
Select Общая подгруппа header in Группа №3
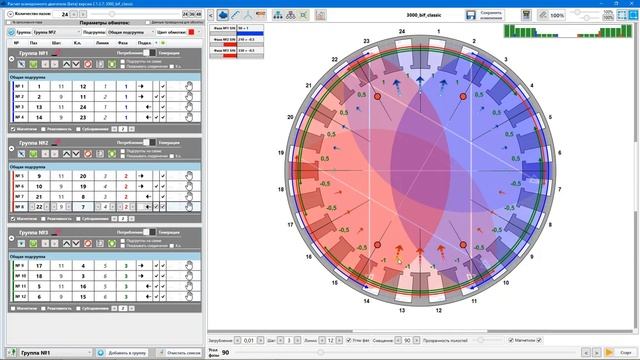(x=104, y=256)
